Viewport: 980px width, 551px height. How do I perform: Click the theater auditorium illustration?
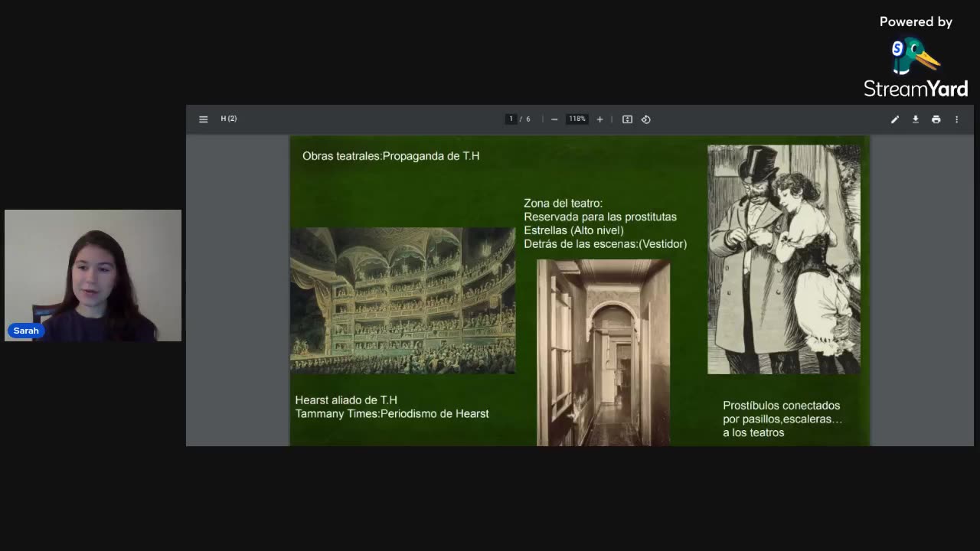click(x=403, y=301)
